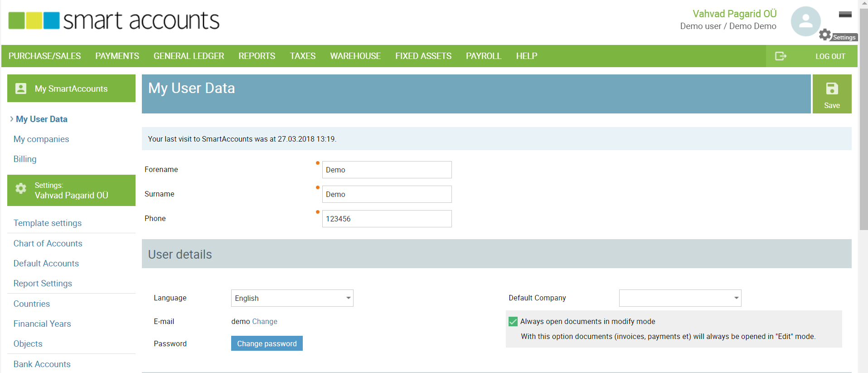Open Report Settings
The image size is (868, 373).
tap(43, 283)
